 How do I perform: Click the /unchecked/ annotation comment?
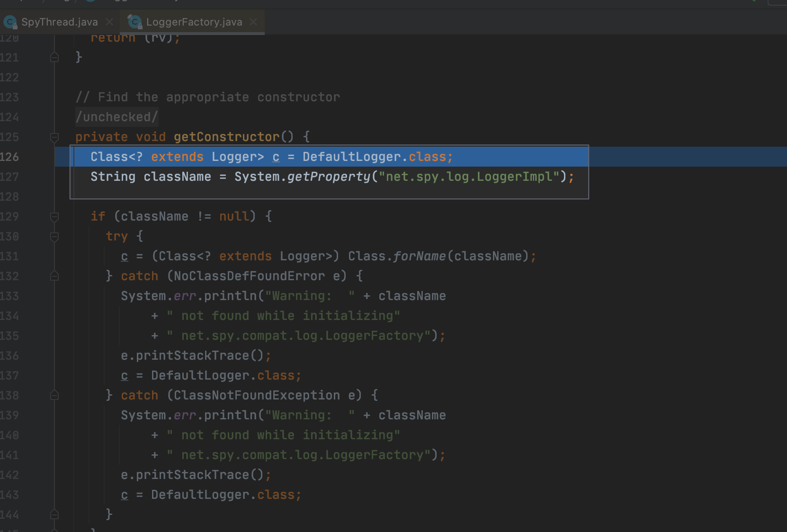116,117
